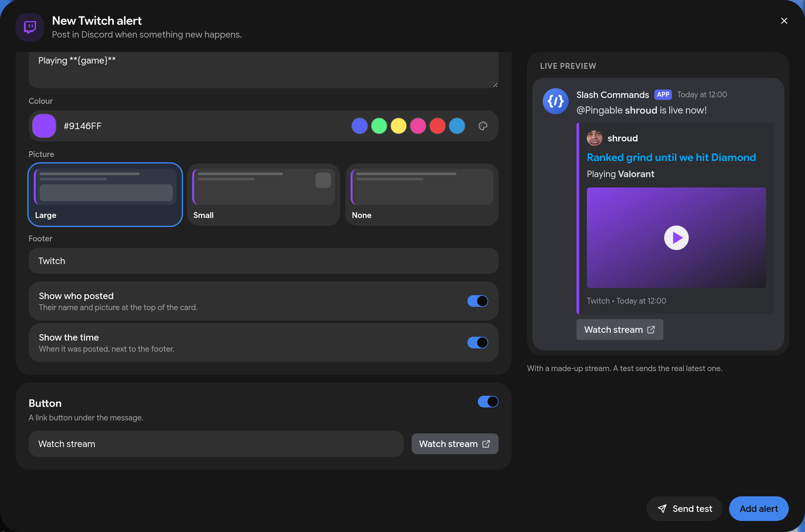
Task: Click the stream preview thumbnail image
Action: pyautogui.click(x=676, y=238)
